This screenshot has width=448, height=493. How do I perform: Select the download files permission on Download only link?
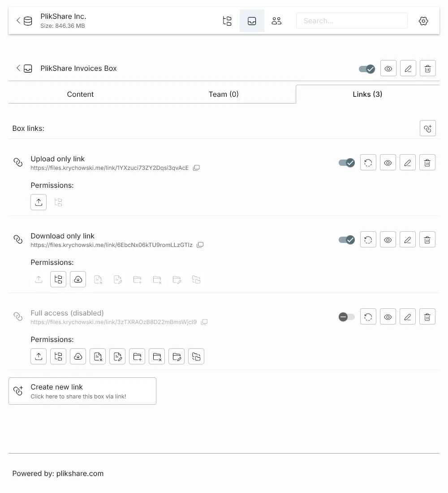click(x=78, y=279)
